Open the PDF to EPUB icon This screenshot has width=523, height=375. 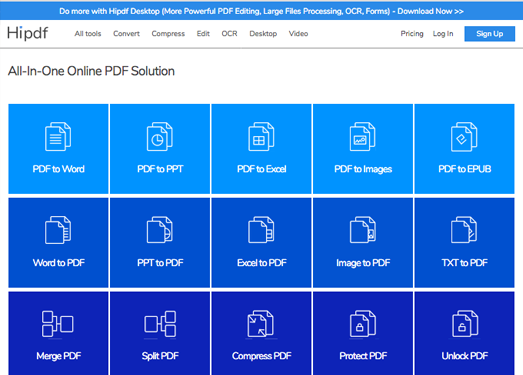(464, 136)
